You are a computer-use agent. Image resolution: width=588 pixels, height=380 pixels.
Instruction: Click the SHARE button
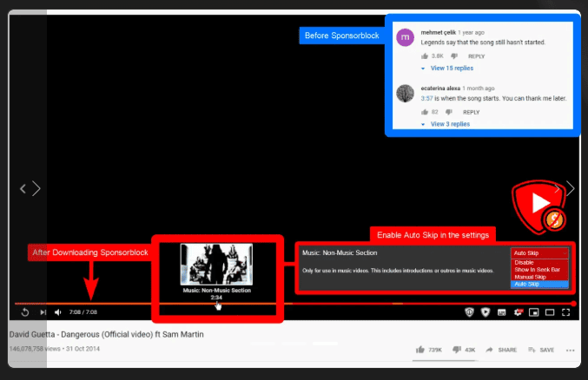pos(501,350)
